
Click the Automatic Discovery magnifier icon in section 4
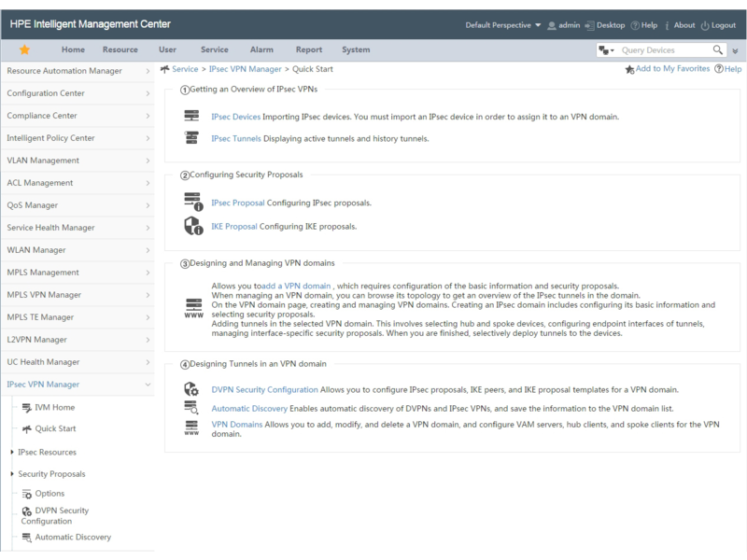pyautogui.click(x=191, y=408)
